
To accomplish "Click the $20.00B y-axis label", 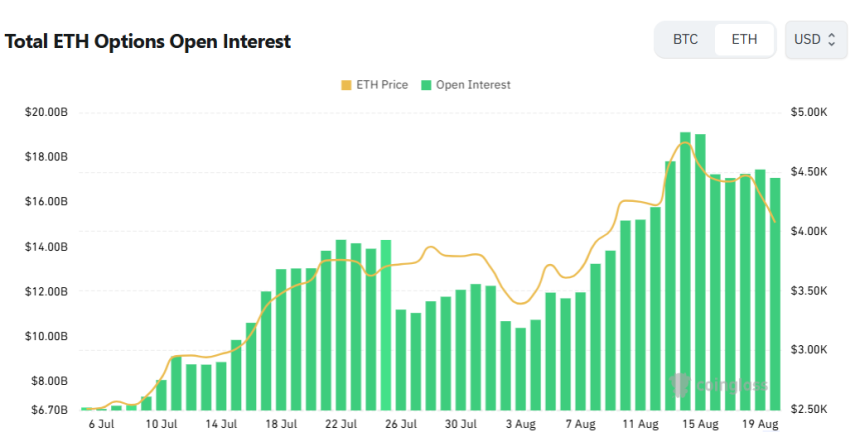I will click(46, 112).
